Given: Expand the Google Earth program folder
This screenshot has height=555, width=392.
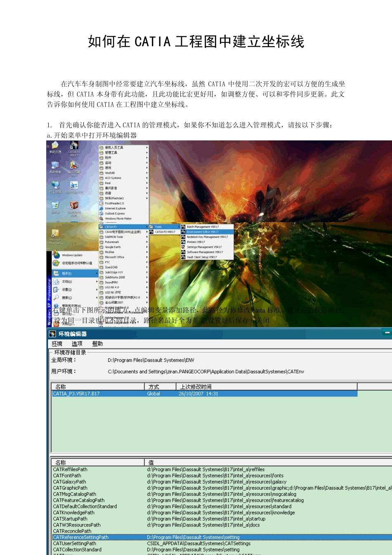Looking at the screenshot, I should [x=124, y=247].
